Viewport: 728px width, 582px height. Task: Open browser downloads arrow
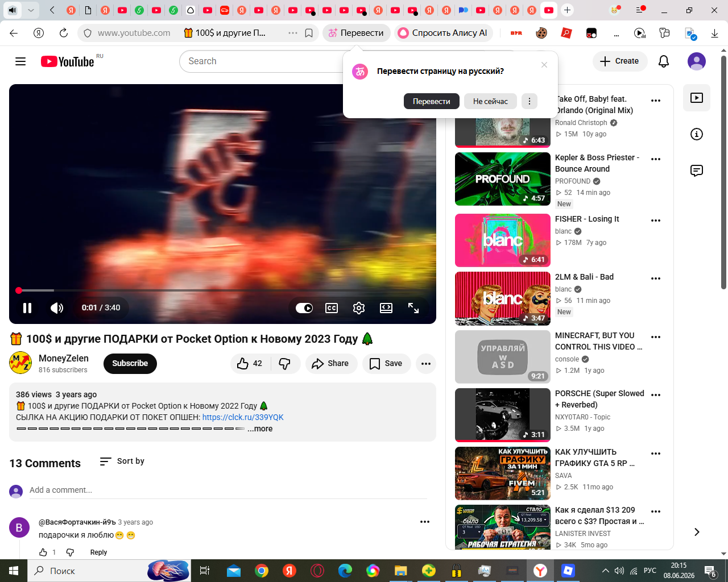(714, 33)
